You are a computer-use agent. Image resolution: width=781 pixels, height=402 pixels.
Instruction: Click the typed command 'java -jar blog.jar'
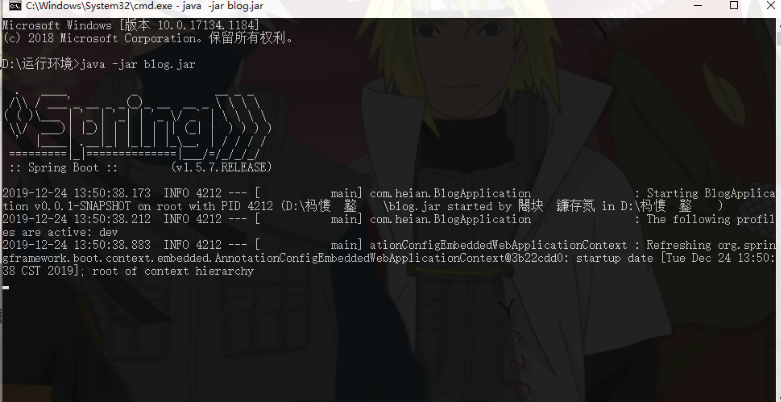tap(138, 64)
